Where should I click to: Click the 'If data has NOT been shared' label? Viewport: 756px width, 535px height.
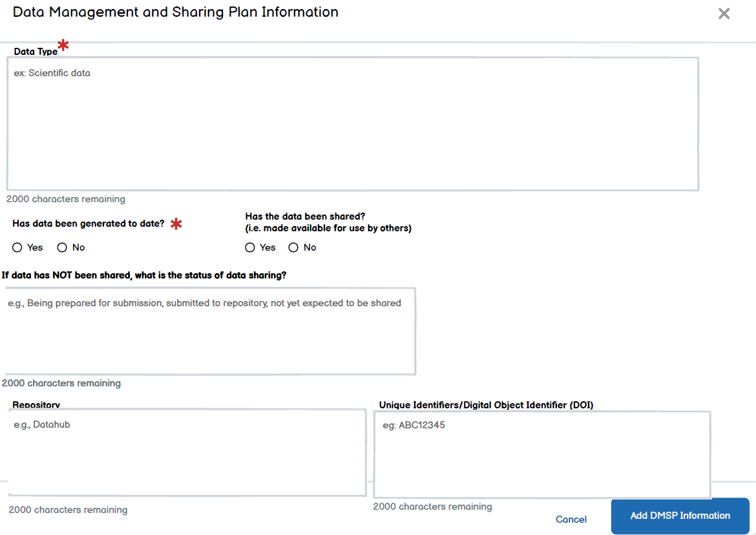(144, 275)
